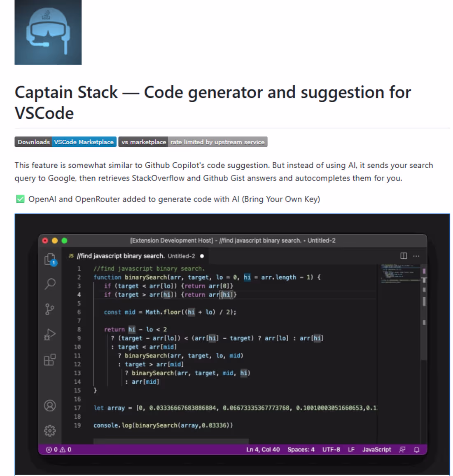The image size is (453, 476).
Task: Click the notifications bell icon
Action: 417,450
